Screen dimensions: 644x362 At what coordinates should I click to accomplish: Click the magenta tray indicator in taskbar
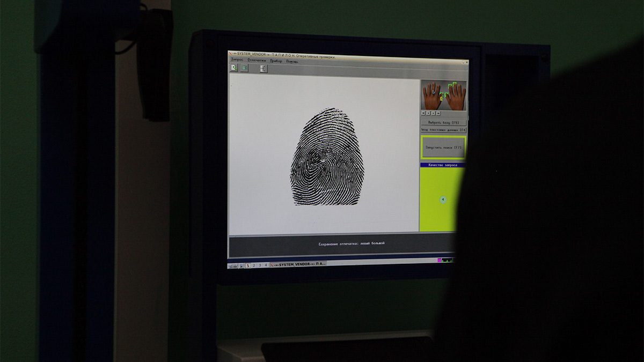click(440, 261)
